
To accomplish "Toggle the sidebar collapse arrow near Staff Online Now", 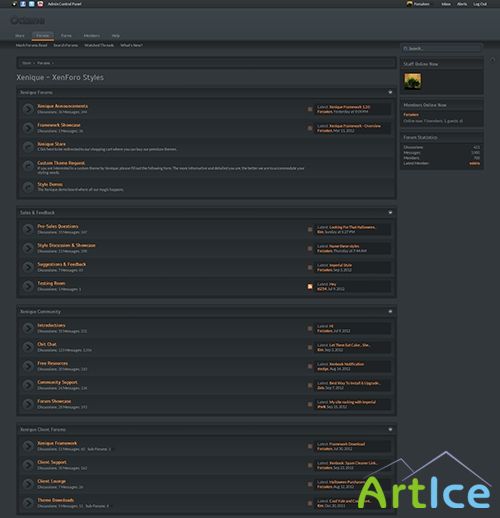I will (492, 60).
